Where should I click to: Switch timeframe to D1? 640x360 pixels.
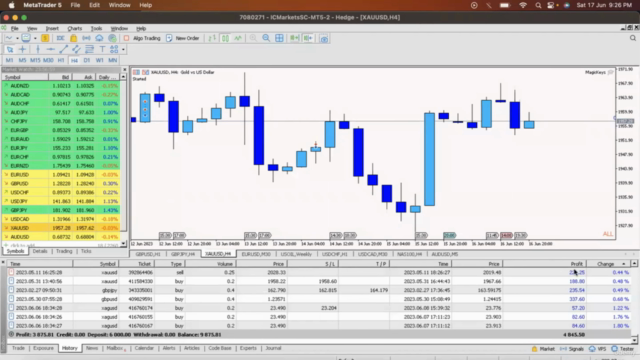pyautogui.click(x=87, y=60)
